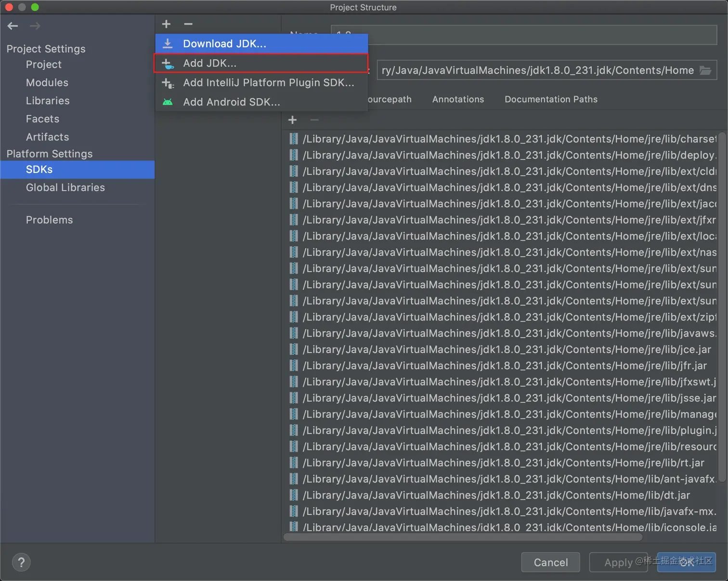Select the jre/lib/jce.jar classpath entry
The width and height of the screenshot is (728, 581).
[x=501, y=349]
